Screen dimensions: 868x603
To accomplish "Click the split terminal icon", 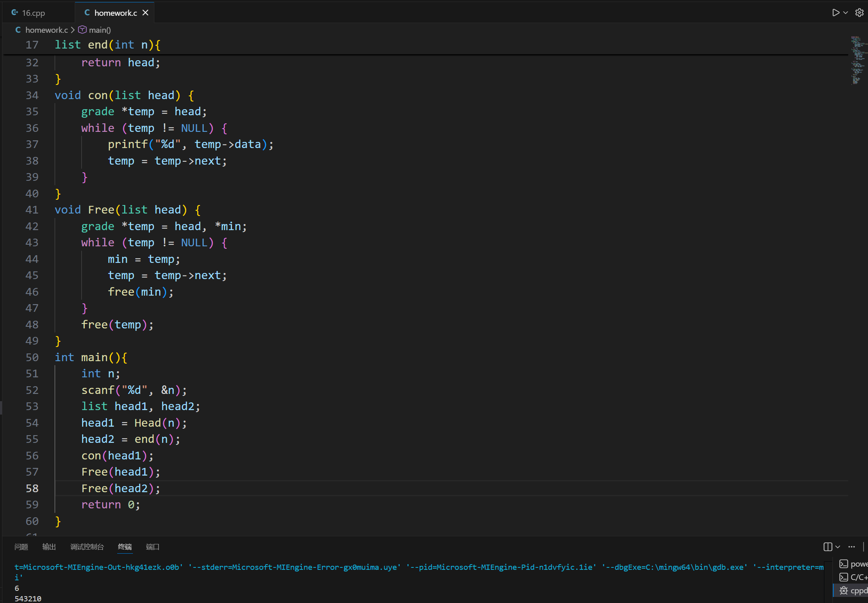I will pyautogui.click(x=828, y=547).
